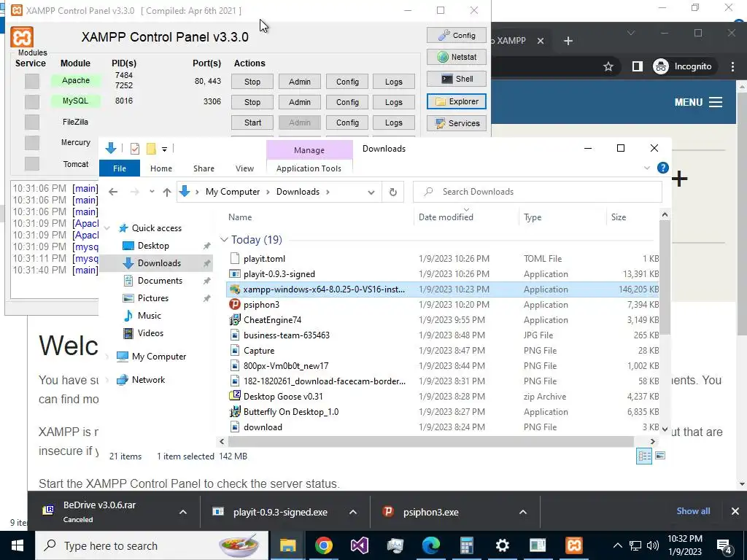Switch to the Home ribbon tab
The height and width of the screenshot is (560, 747).
point(161,168)
